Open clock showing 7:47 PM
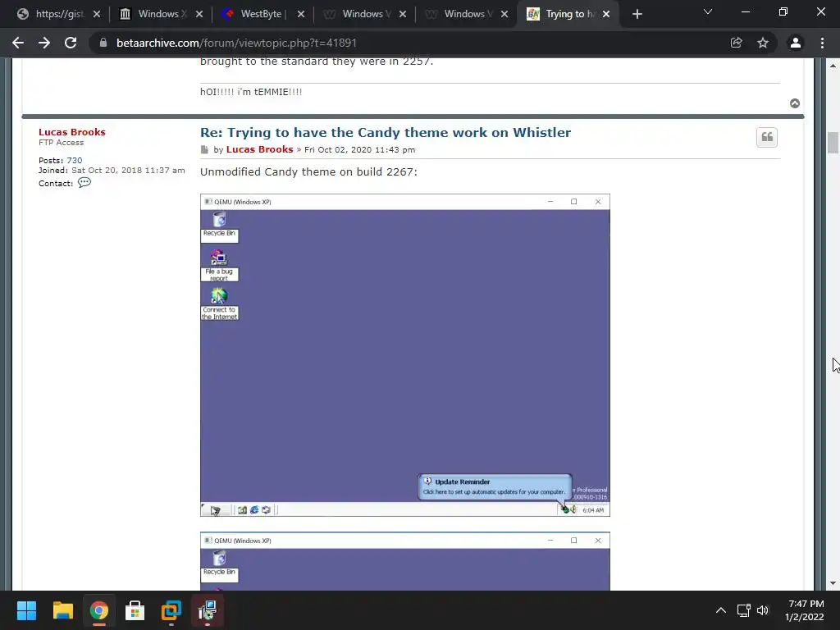Viewport: 840px width, 630px height. click(805, 610)
